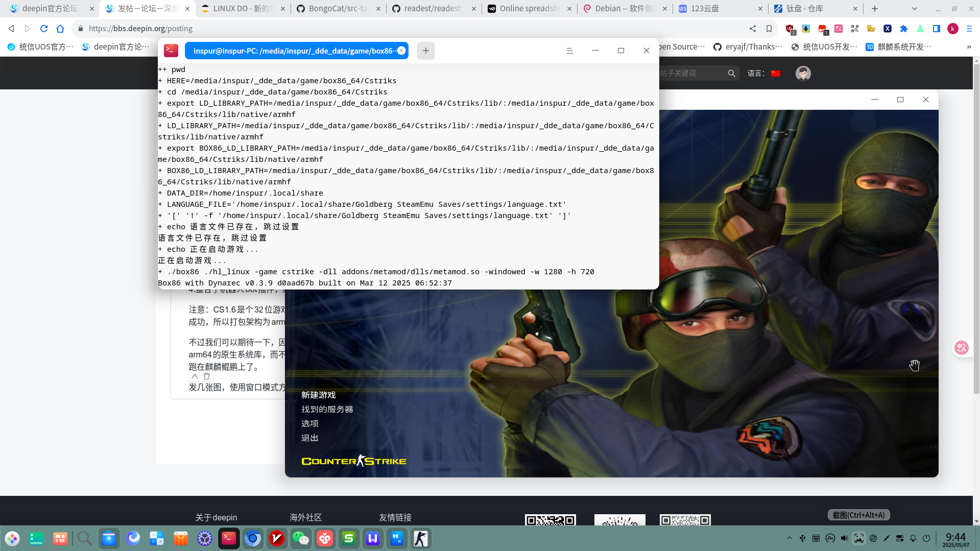Switch to the LINUX DO browser tab
The image size is (980, 551).
tap(243, 9)
